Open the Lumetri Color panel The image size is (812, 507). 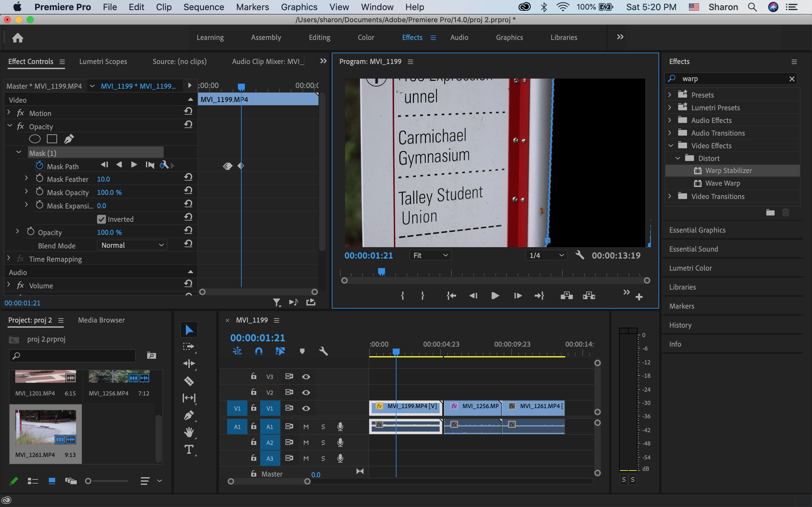691,267
